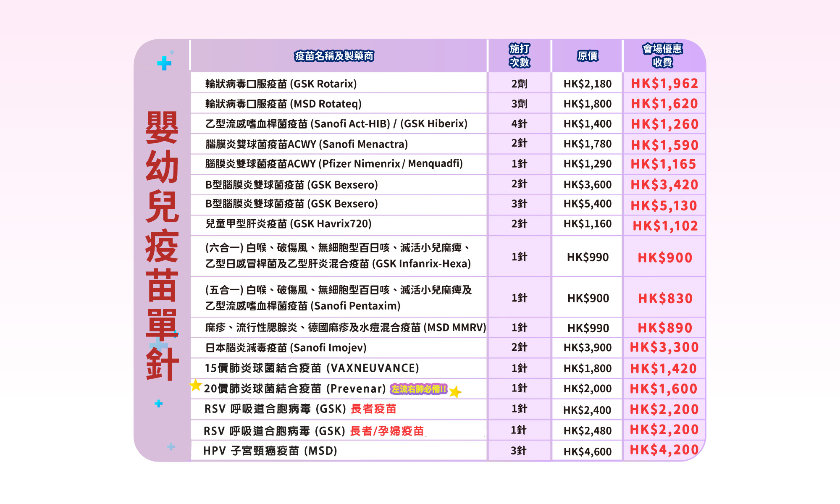Click original price HK$1,290
Screen dimensions: 840x504
pyautogui.click(x=588, y=164)
